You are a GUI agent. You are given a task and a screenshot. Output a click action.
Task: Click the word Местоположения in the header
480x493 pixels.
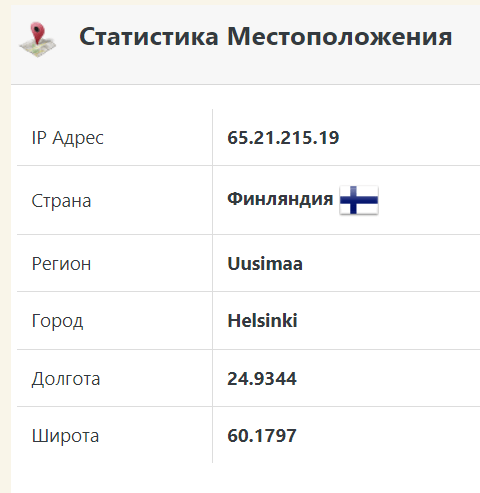[x=340, y=36]
